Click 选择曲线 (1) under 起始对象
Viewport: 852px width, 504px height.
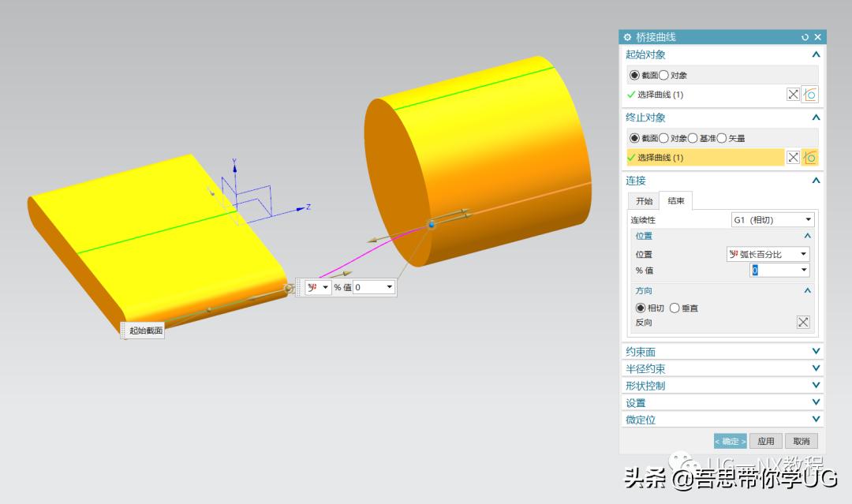point(660,95)
